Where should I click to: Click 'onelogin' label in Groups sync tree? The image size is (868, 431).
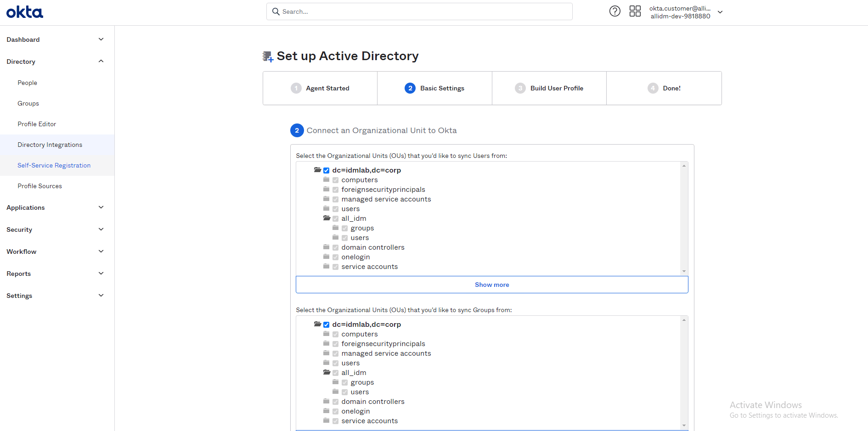click(355, 411)
